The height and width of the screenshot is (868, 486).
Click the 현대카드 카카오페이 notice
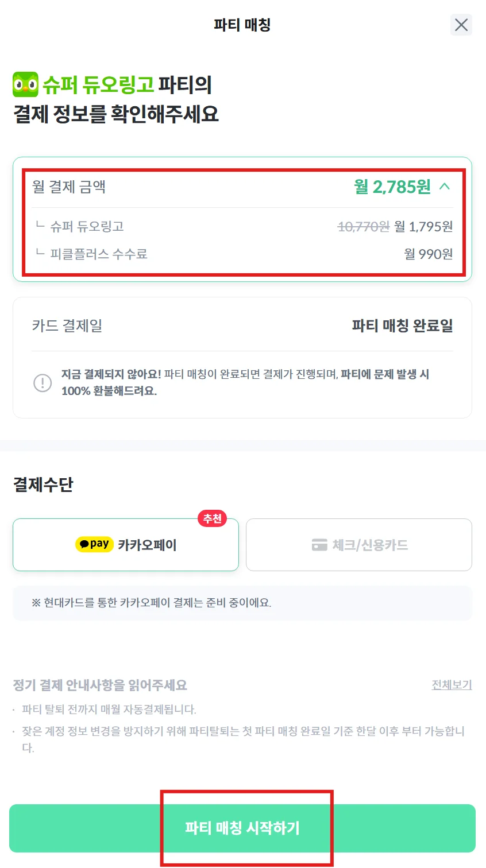click(152, 603)
